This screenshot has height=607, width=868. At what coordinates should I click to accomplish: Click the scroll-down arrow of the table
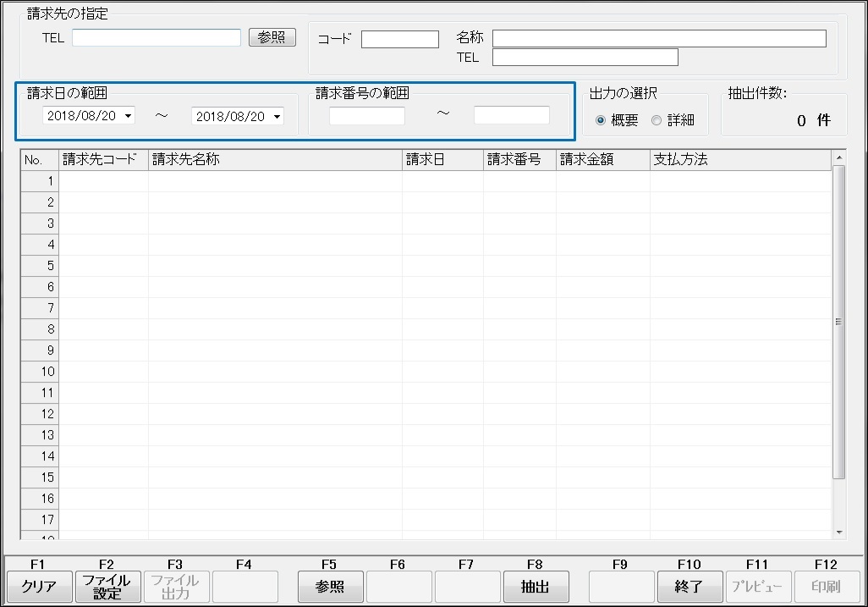(838, 532)
